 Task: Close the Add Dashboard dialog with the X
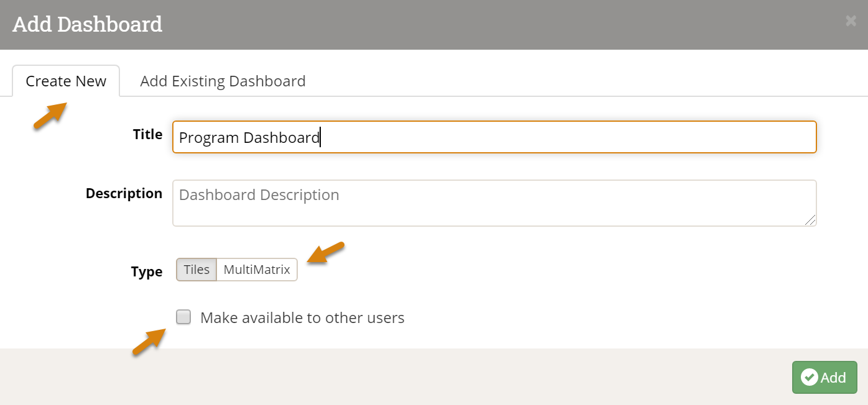851,21
